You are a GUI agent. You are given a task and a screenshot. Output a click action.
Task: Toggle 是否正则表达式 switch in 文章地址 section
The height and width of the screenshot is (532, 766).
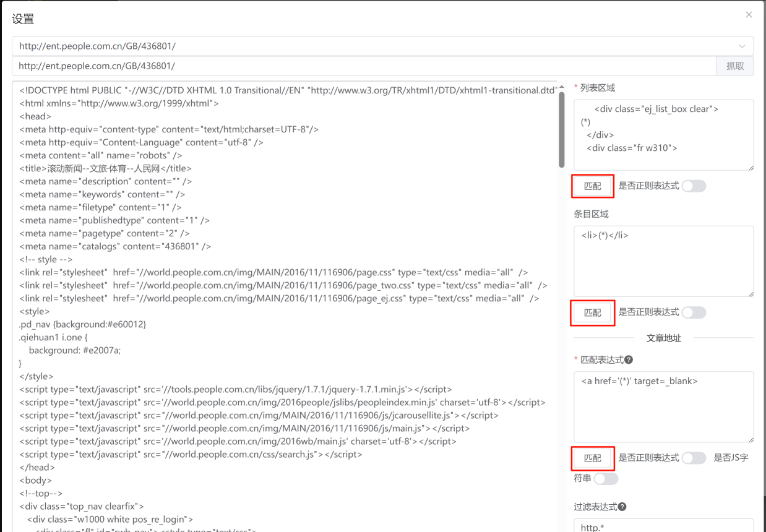pos(694,458)
